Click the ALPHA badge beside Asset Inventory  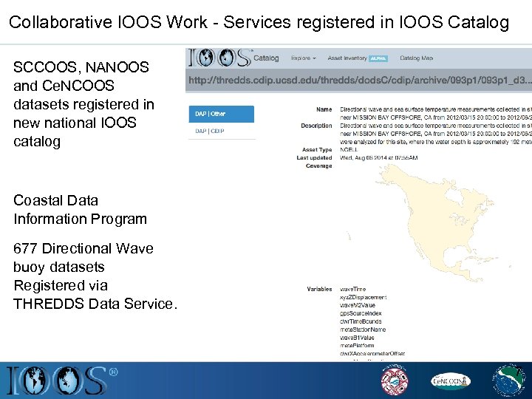tap(378, 58)
